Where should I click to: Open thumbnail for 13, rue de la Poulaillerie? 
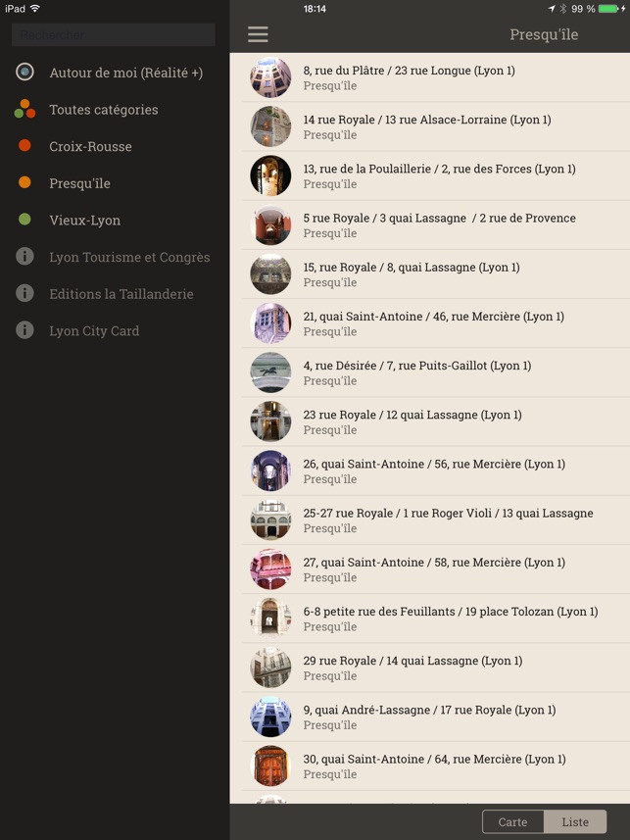coord(270,175)
